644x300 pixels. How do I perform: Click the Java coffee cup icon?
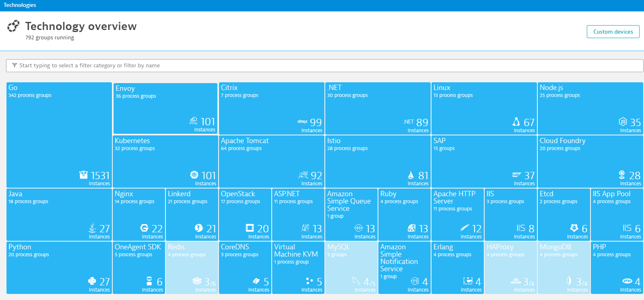(x=92, y=228)
